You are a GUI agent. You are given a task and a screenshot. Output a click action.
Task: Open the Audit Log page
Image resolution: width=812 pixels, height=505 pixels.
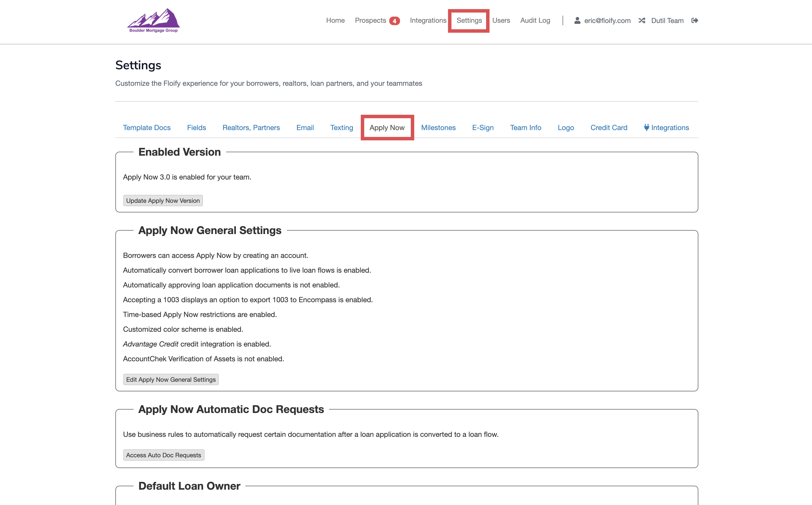[x=535, y=20]
